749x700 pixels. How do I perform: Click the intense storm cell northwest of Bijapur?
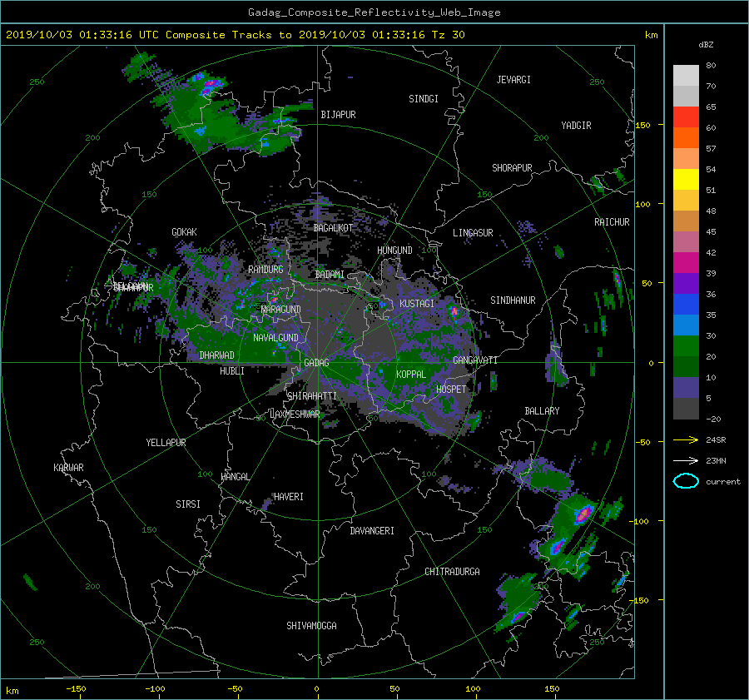click(211, 86)
